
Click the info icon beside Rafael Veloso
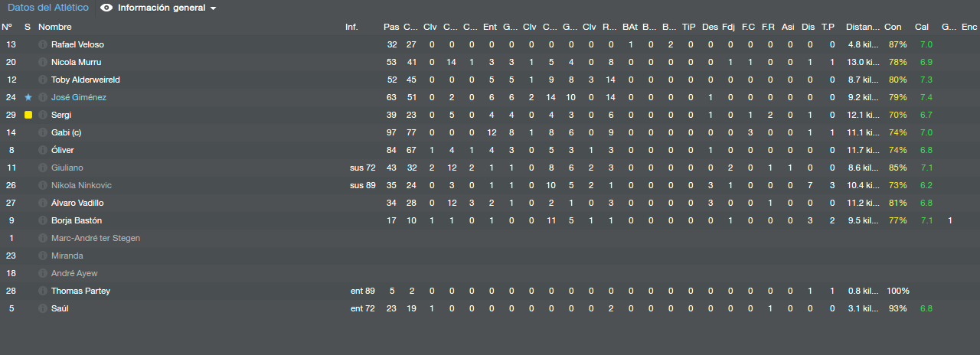coord(43,45)
